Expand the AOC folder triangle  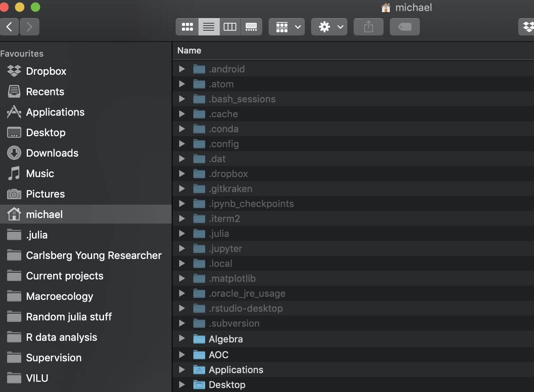click(182, 354)
